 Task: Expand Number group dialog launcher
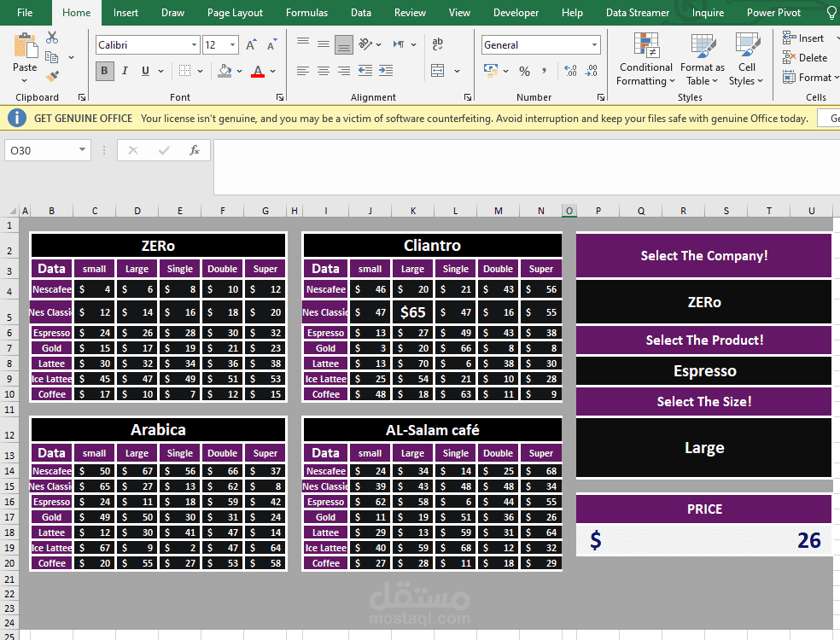(600, 97)
